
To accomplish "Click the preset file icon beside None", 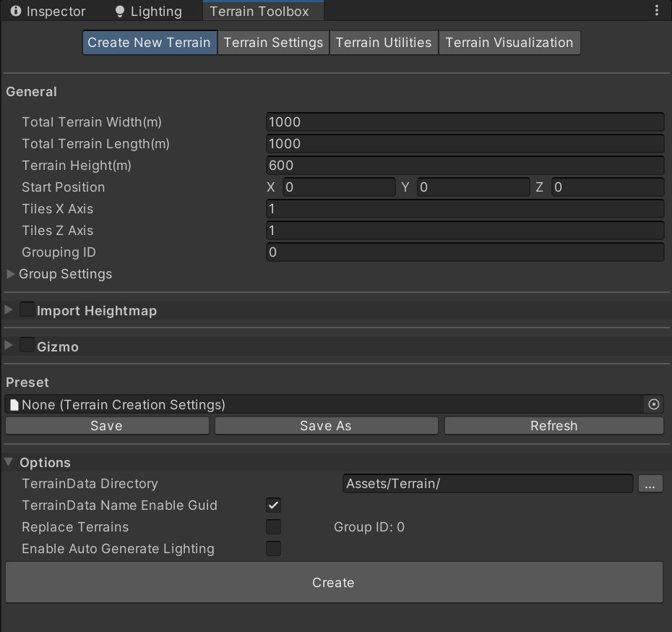I will click(x=14, y=405).
